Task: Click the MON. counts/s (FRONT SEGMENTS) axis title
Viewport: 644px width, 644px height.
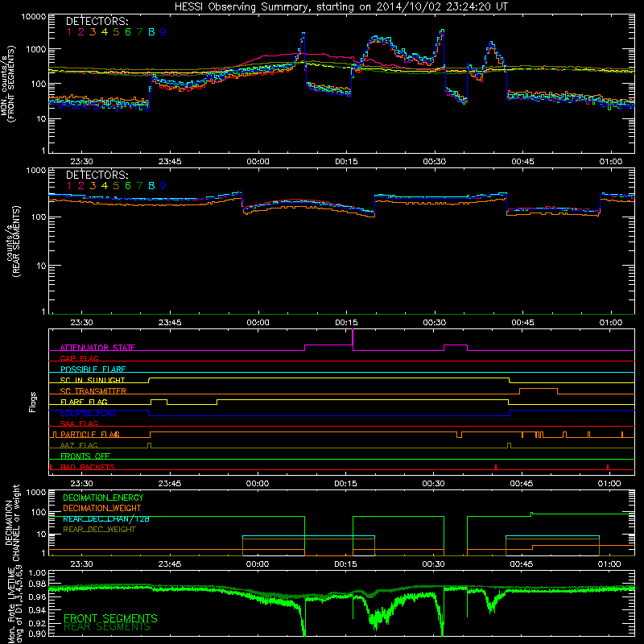Action: (x=8, y=85)
